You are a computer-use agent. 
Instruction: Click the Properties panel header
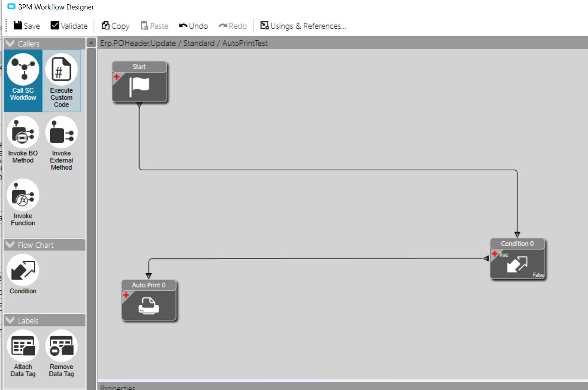pos(342,386)
